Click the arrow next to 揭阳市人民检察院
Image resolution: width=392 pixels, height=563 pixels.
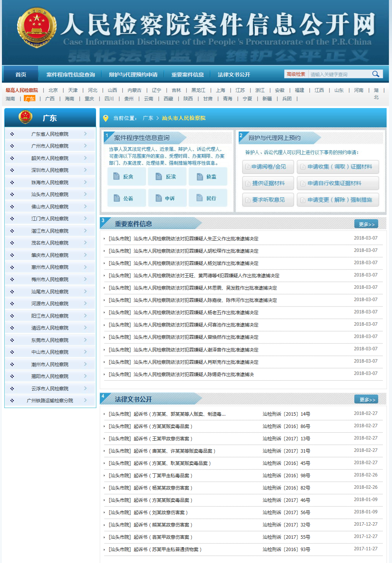(85, 376)
